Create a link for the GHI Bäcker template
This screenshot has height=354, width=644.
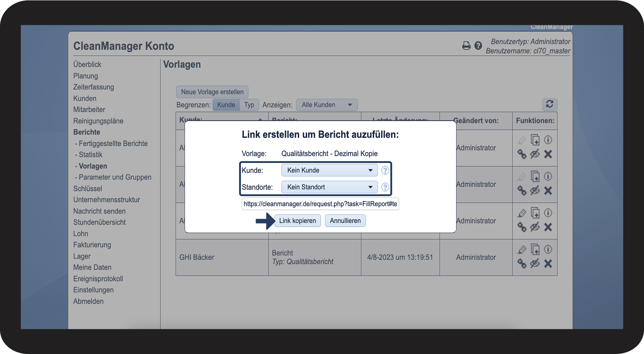pyautogui.click(x=522, y=264)
